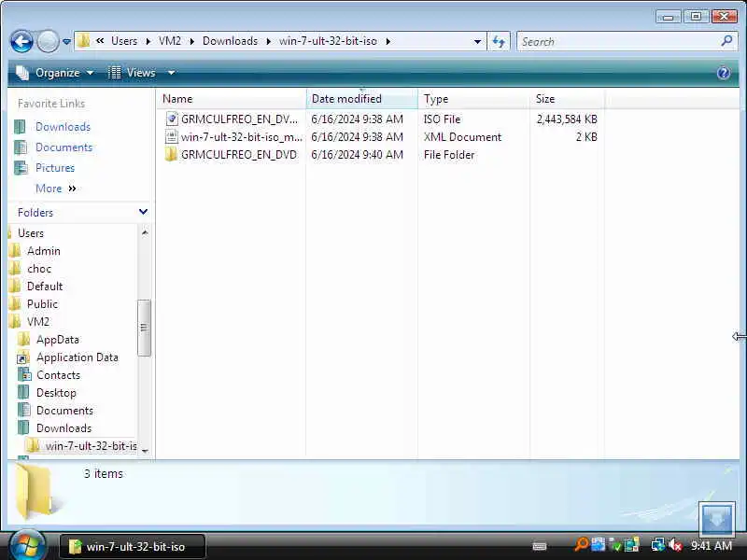Open the Documents favorite link

pyautogui.click(x=63, y=147)
